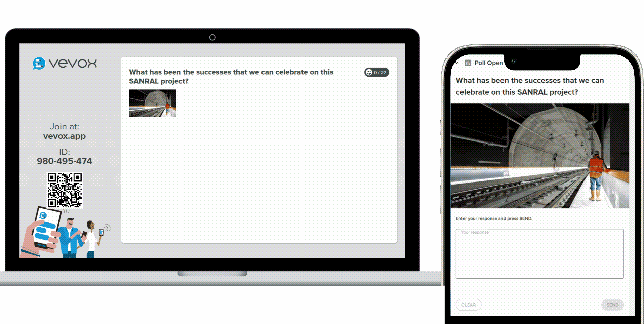
Task: Click the 0/22 response counter badge
Action: tap(376, 72)
